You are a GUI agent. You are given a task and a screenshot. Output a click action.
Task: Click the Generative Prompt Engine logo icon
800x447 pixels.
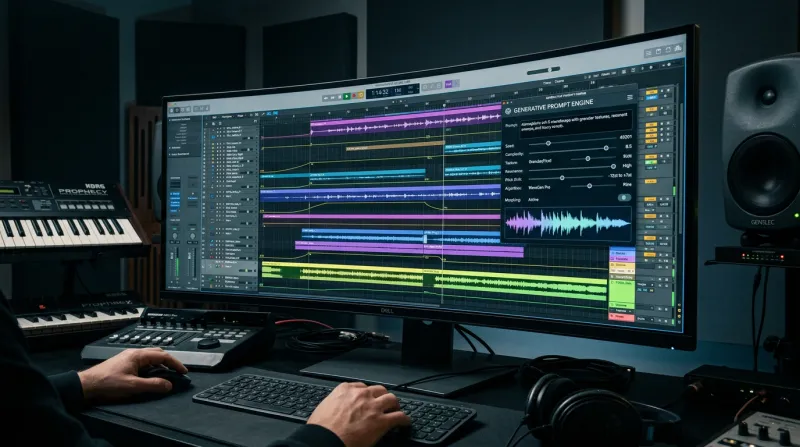tap(508, 111)
